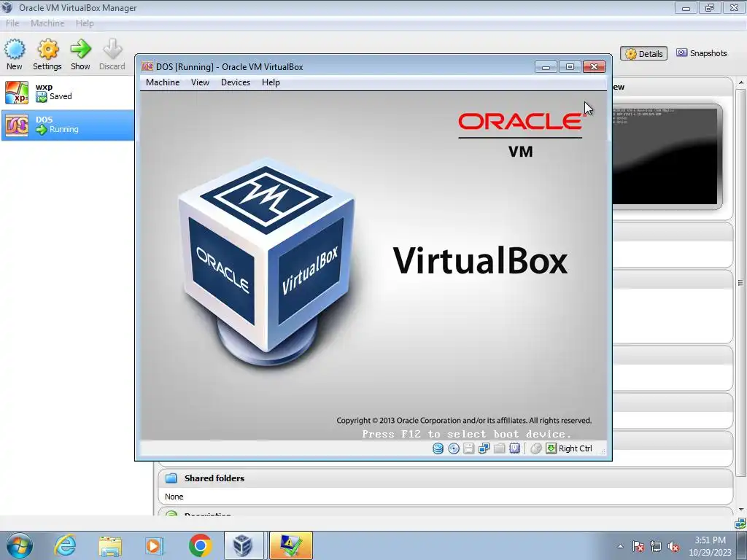This screenshot has height=560, width=747.
Task: Close the DOS VM window
Action: (594, 66)
